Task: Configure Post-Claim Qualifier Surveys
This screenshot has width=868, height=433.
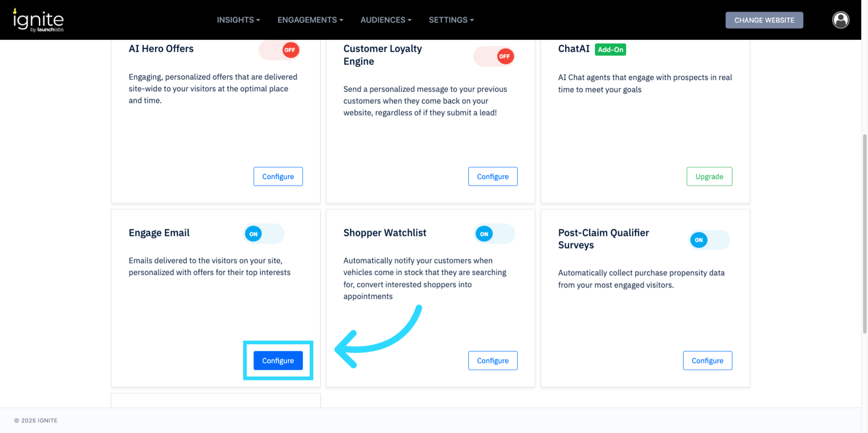Action: (707, 361)
